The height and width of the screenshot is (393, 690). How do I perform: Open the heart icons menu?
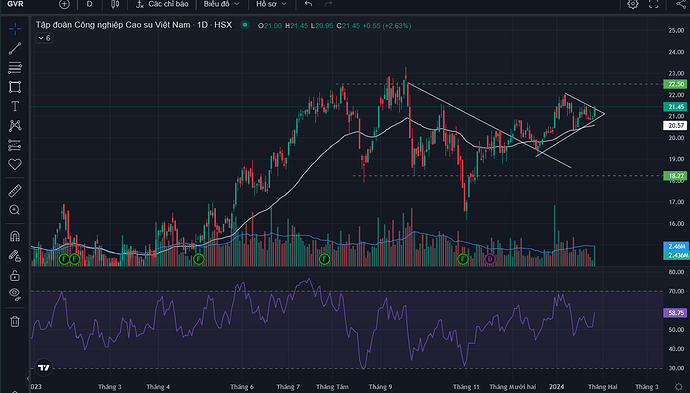tap(15, 164)
